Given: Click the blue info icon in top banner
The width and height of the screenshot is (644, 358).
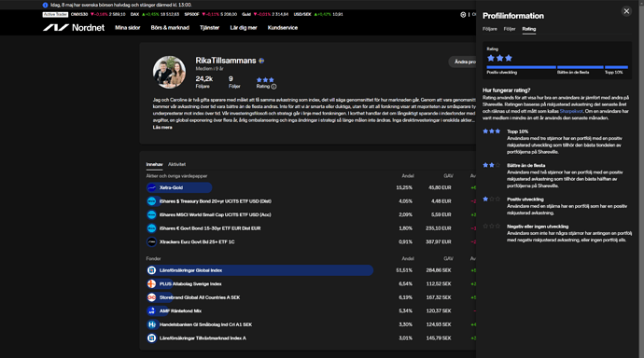Looking at the screenshot, I should [45, 5].
